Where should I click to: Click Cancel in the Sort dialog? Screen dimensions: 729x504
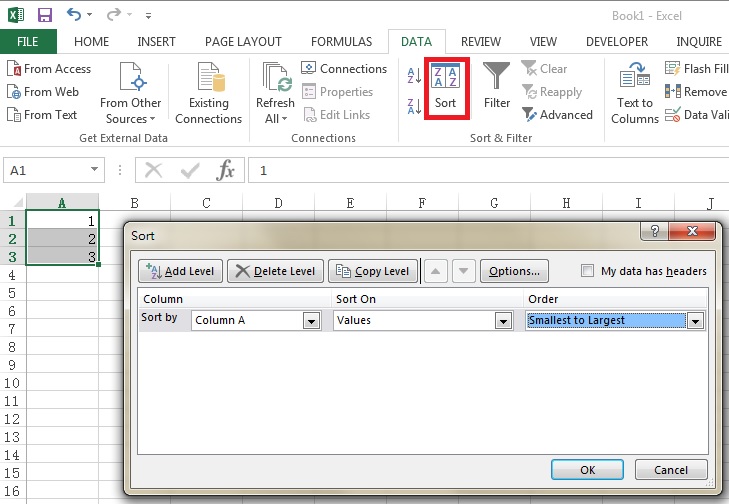(x=671, y=470)
